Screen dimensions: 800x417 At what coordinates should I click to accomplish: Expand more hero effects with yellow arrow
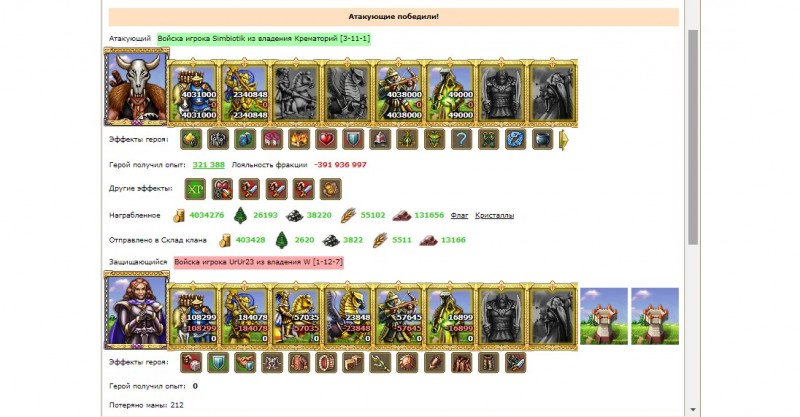564,140
